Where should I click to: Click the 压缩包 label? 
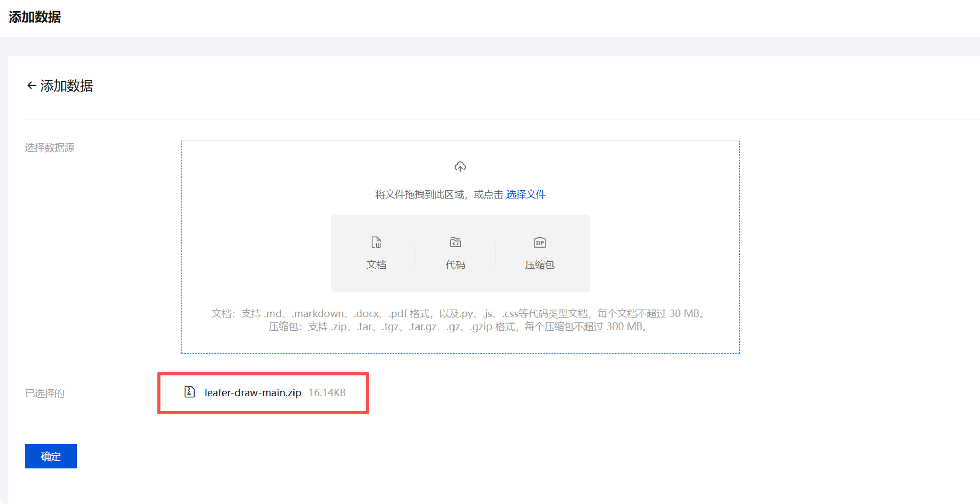pos(539,264)
